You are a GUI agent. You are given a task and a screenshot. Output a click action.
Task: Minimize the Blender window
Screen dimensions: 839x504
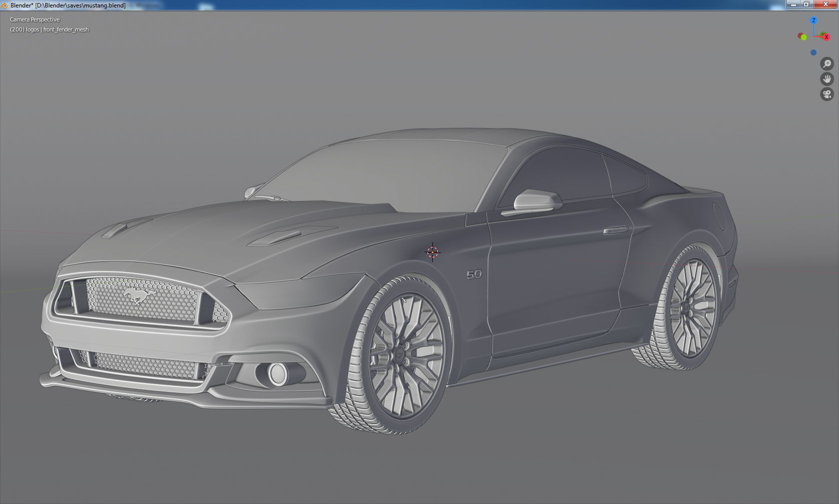tap(793, 4)
